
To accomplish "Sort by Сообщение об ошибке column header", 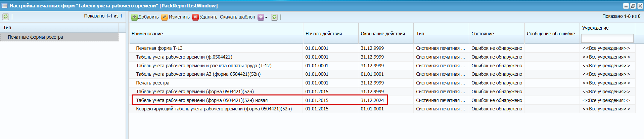I will point(552,34).
